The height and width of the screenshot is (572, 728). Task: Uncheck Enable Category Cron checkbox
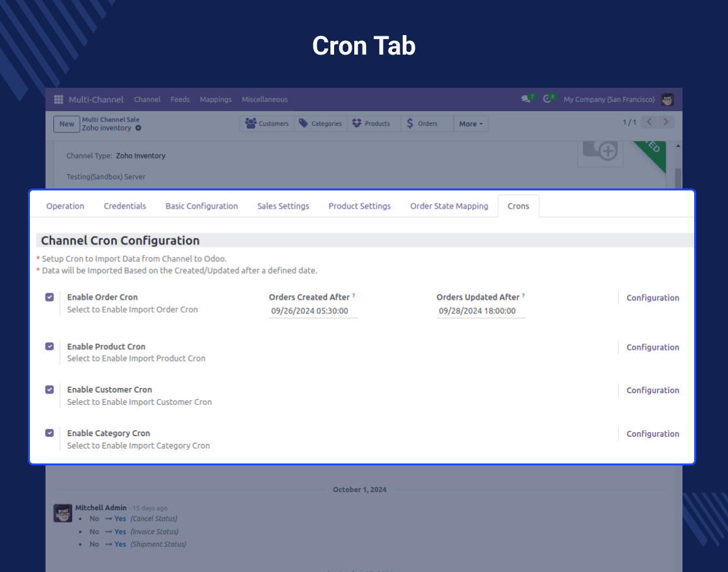coord(49,433)
